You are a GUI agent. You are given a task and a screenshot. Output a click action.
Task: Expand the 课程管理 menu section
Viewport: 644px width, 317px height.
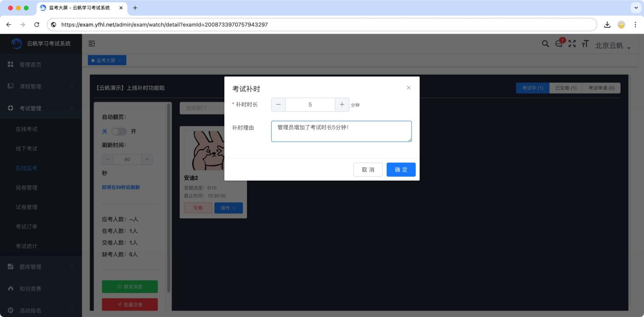pyautogui.click(x=31, y=86)
